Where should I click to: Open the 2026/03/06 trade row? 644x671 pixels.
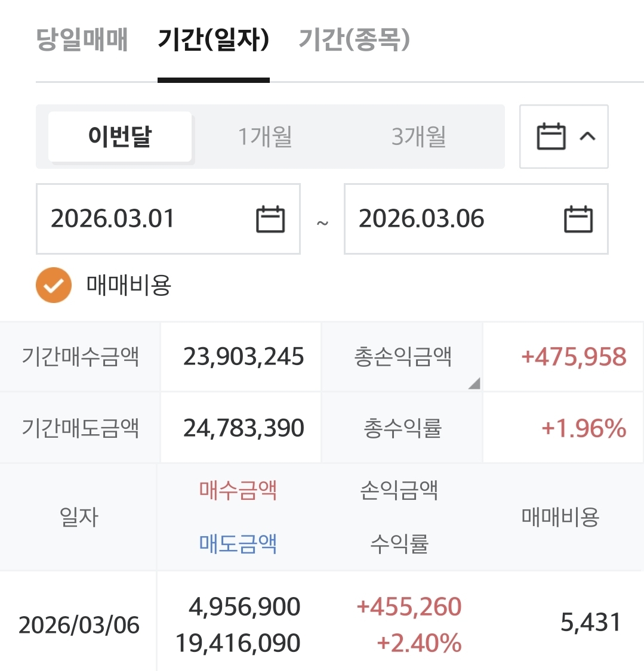pos(79,624)
